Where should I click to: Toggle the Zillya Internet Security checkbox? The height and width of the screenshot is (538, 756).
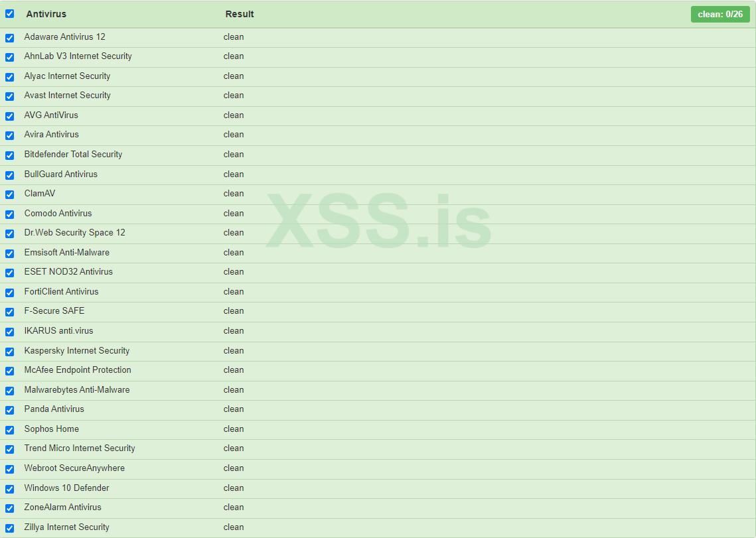9,528
